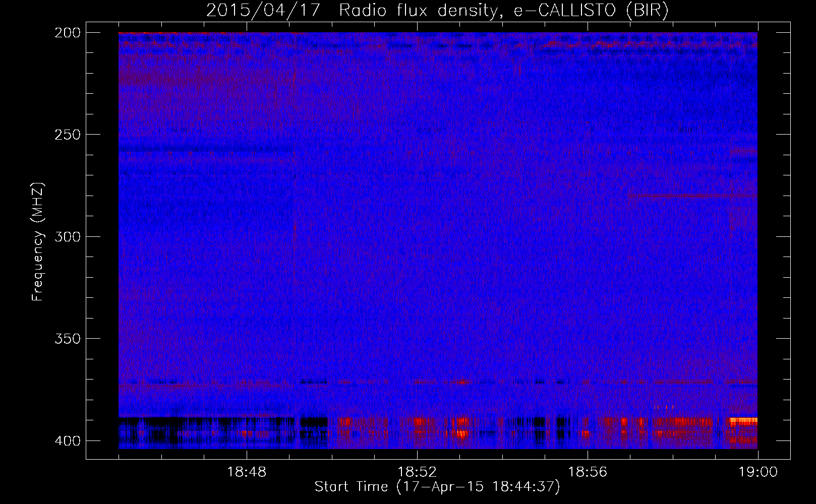Screen dimensions: 816x504
Task: Click the 'Start Time (17-Apr-15 18:44:37)' label
Action: click(437, 487)
